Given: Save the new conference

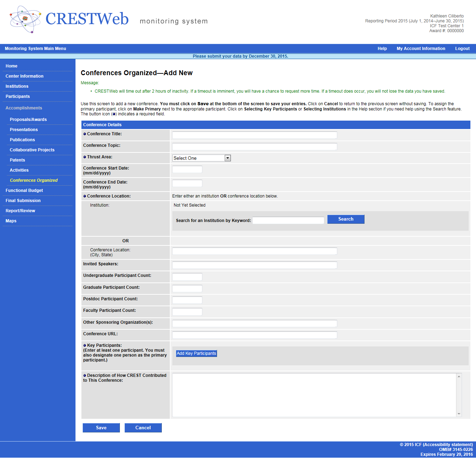Looking at the screenshot, I should pos(101,428).
